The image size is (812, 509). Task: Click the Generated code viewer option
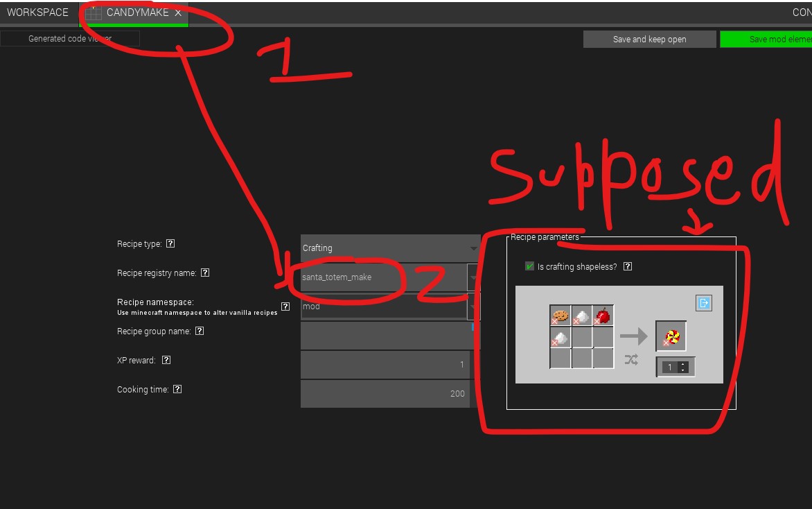point(69,38)
